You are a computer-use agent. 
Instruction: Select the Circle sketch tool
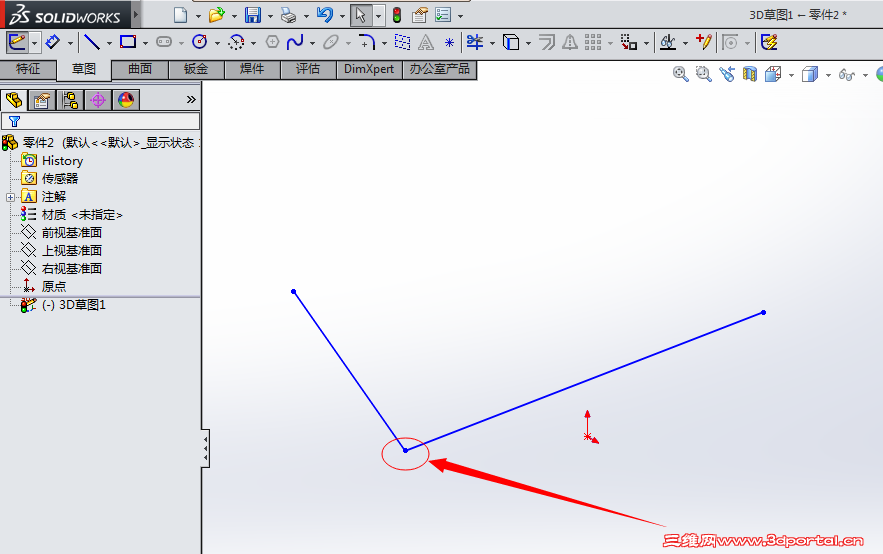pos(200,42)
